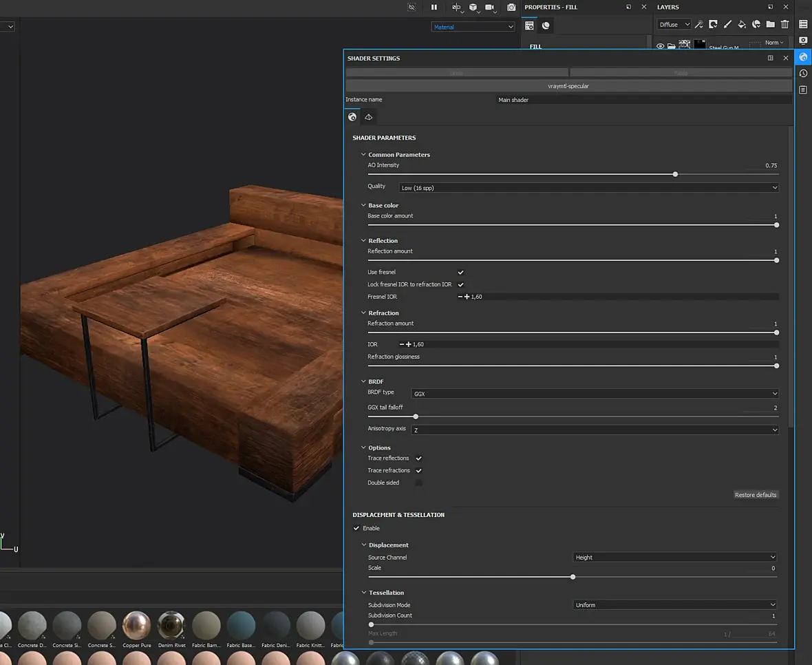Viewport: 812px width, 665px height.
Task: Click the add paint layer brush icon
Action: coord(727,25)
